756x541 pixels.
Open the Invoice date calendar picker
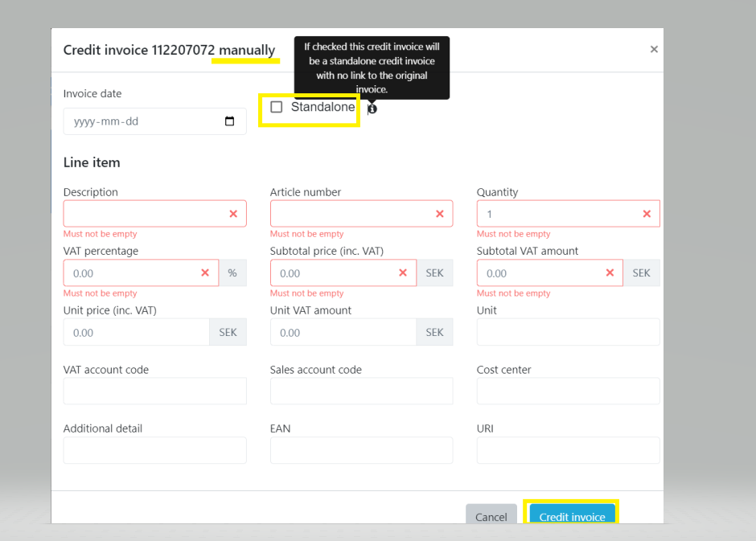coord(229,121)
